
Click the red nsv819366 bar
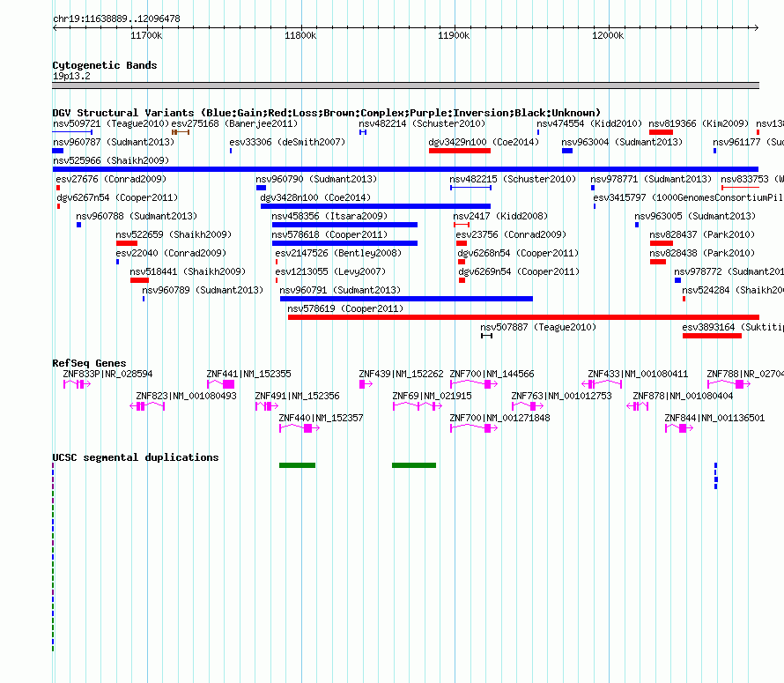tap(661, 132)
